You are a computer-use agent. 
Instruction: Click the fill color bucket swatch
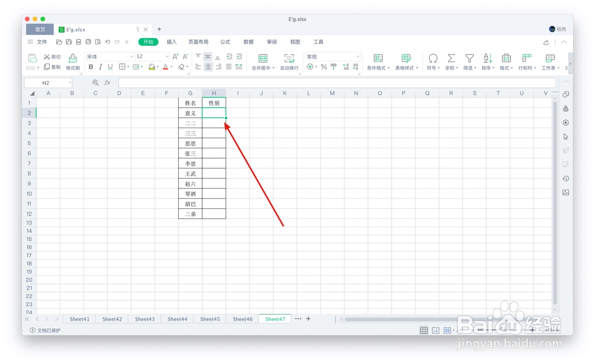point(151,67)
